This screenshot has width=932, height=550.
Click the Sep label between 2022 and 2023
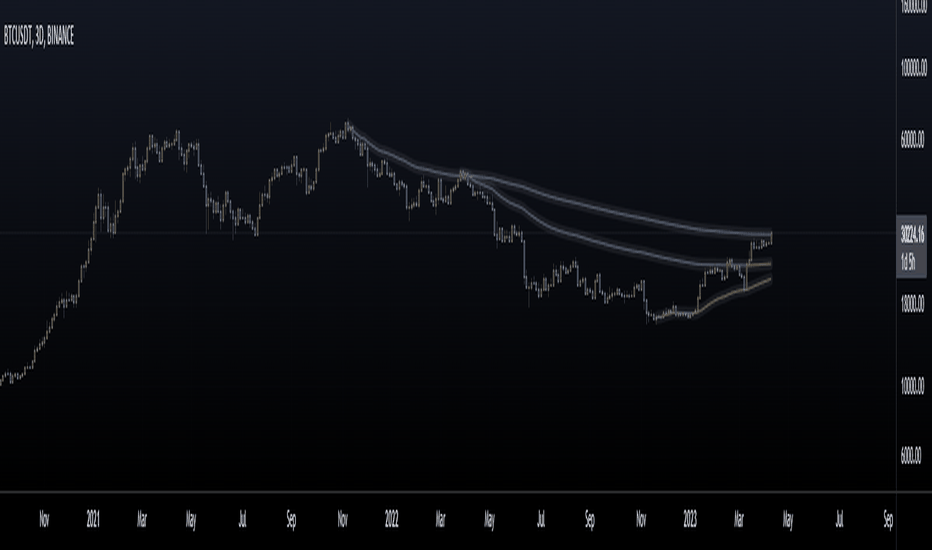(x=590, y=520)
